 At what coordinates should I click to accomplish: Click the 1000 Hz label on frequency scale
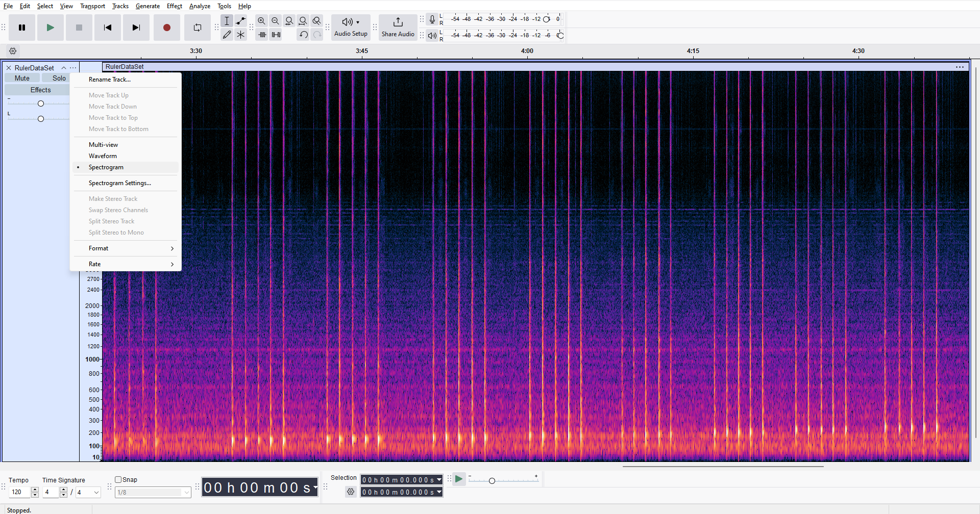[x=92, y=359]
